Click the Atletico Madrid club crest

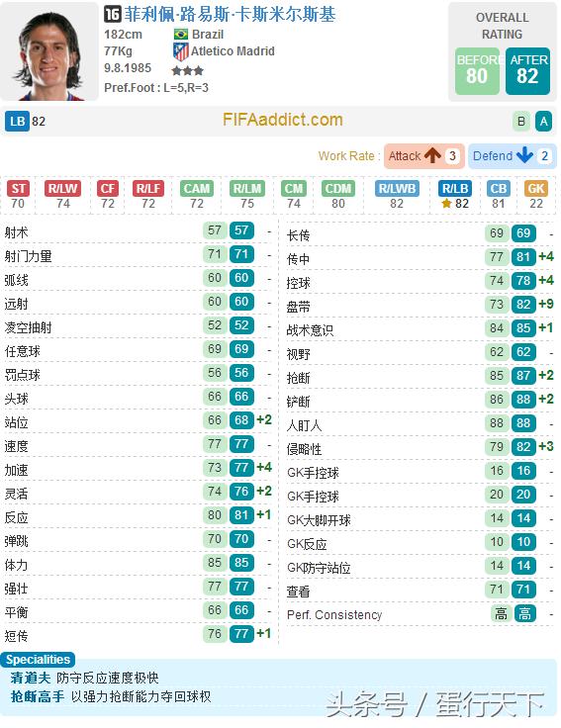coord(181,51)
